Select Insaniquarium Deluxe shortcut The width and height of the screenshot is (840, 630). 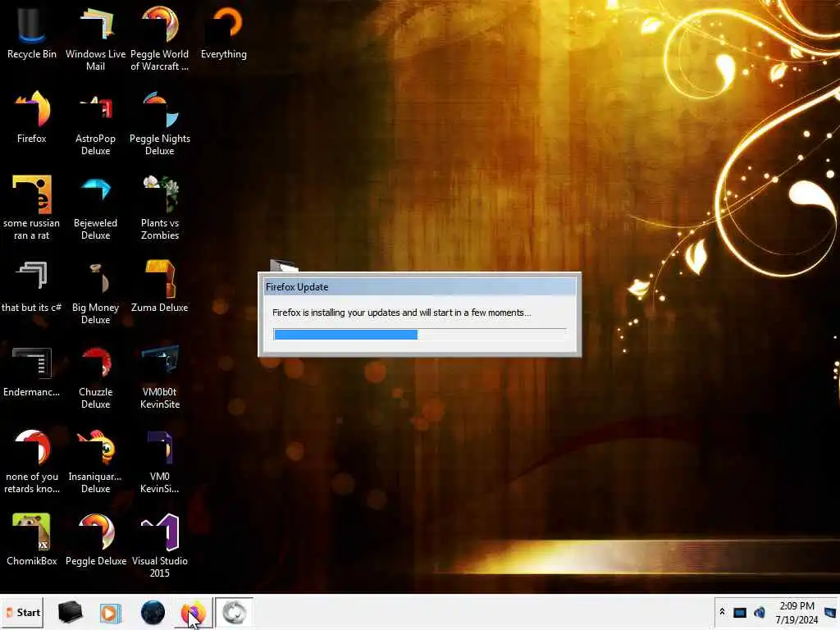(x=95, y=462)
